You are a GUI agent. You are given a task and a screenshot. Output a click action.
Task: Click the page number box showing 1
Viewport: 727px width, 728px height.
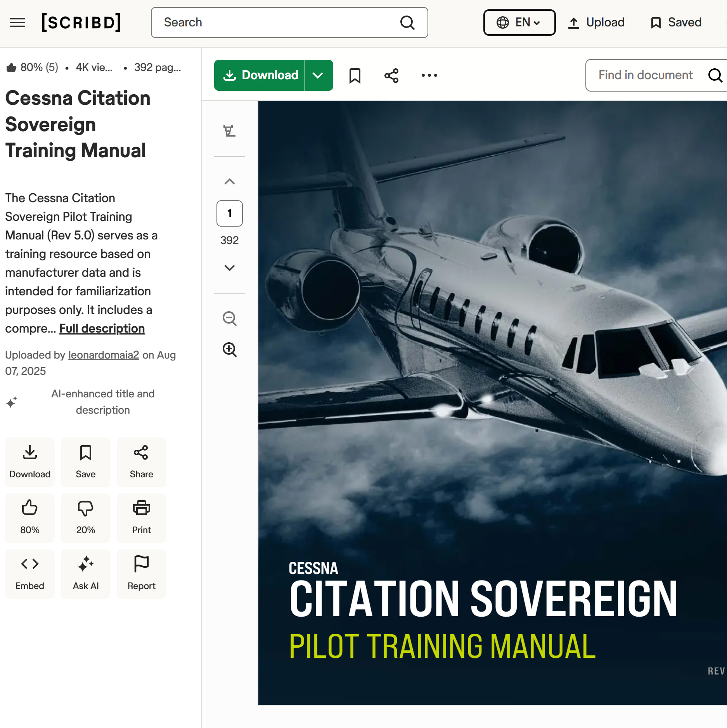[230, 213]
